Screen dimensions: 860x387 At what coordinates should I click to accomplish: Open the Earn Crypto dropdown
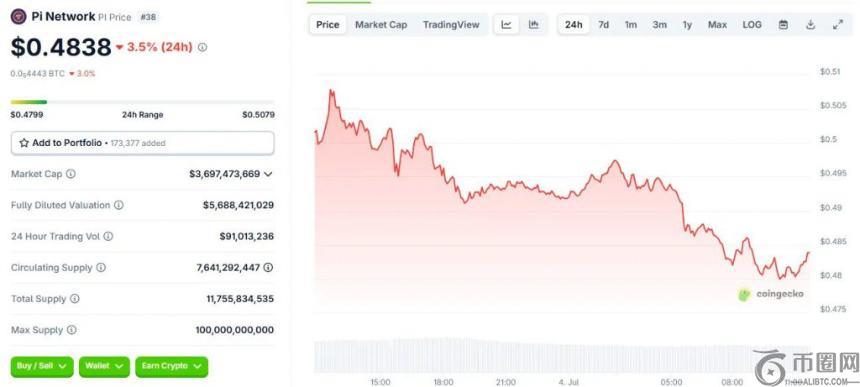(172, 366)
